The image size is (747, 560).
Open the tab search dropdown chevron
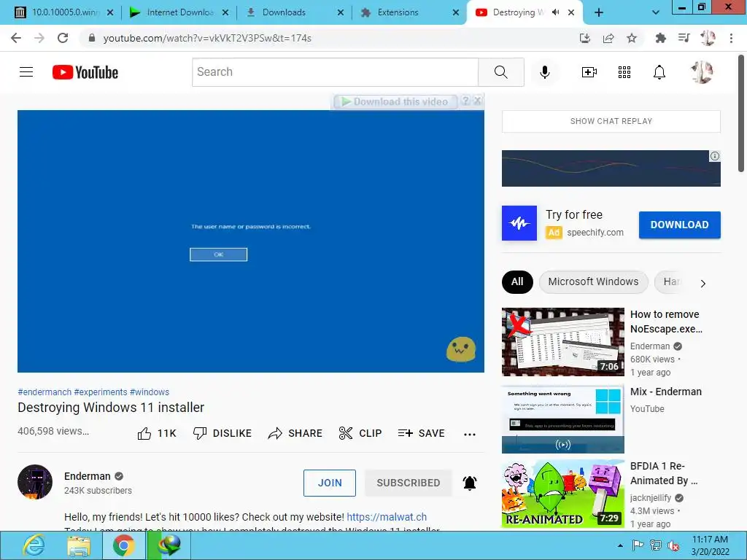(656, 12)
